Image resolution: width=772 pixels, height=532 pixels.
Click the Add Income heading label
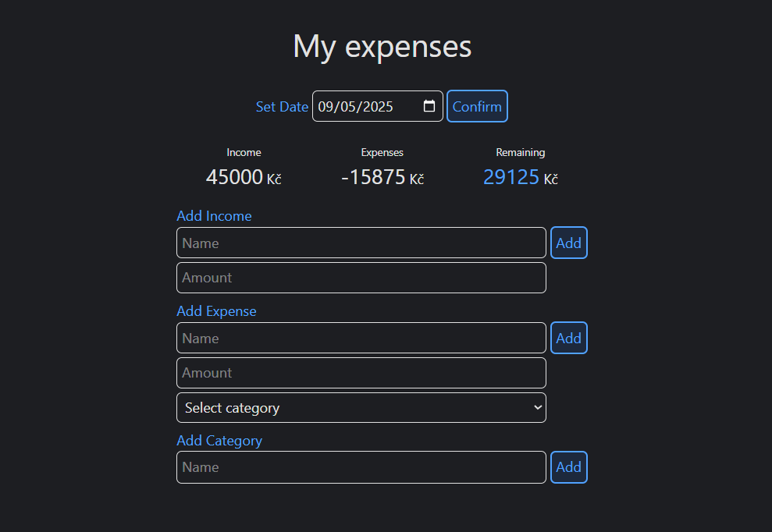pyautogui.click(x=214, y=216)
